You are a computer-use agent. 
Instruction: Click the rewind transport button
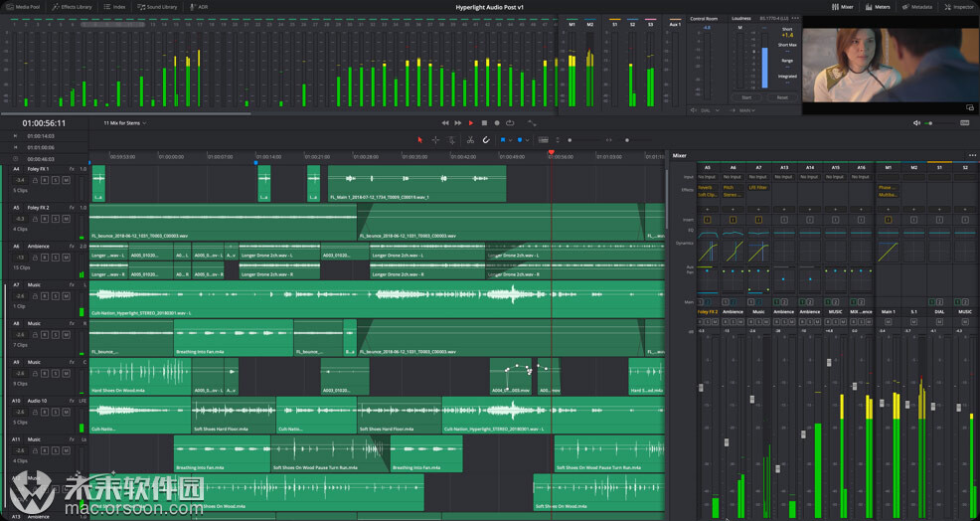click(445, 123)
